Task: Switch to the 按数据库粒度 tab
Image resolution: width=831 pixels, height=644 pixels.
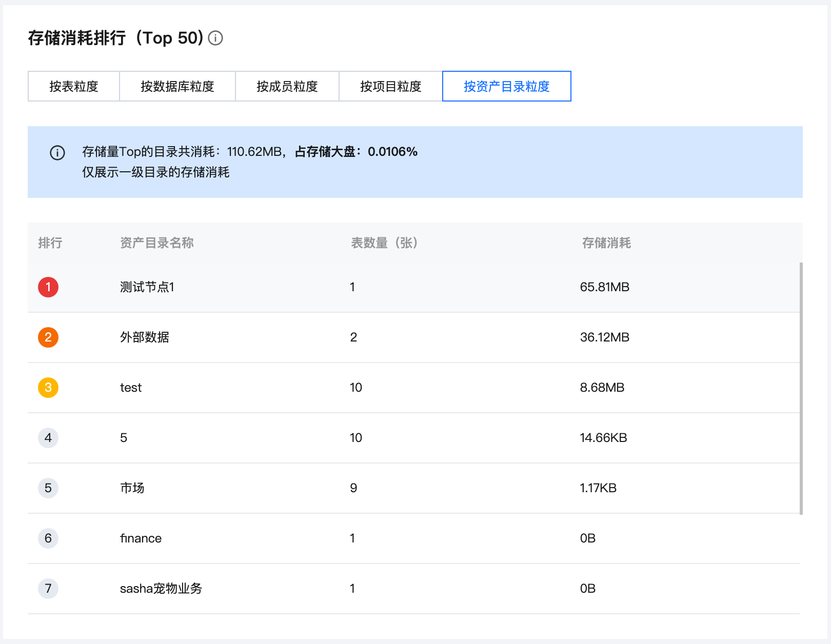Action: pos(177,86)
